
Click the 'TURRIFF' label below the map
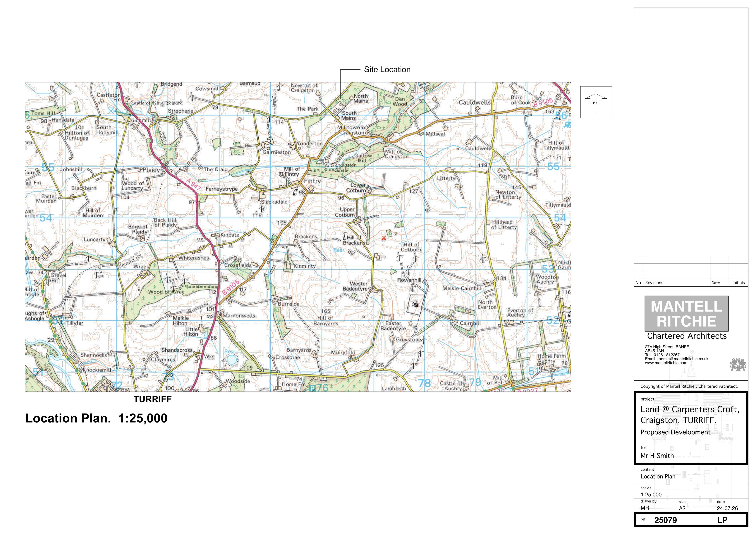pyautogui.click(x=152, y=399)
